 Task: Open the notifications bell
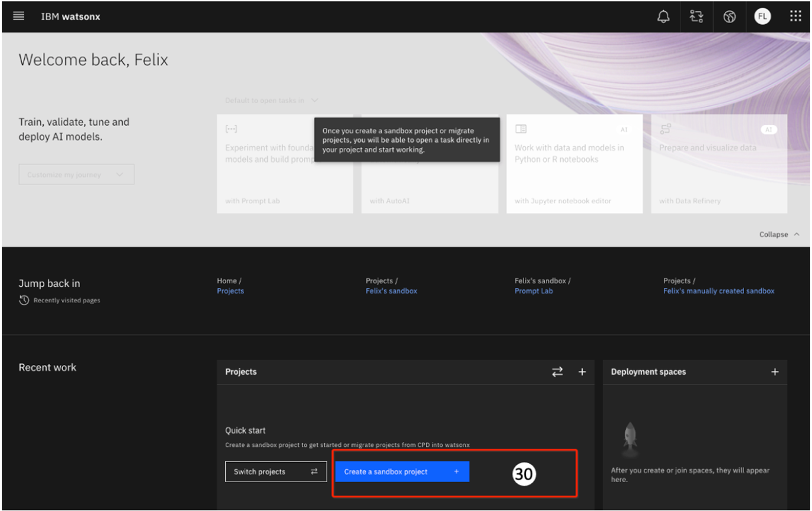pyautogui.click(x=663, y=17)
